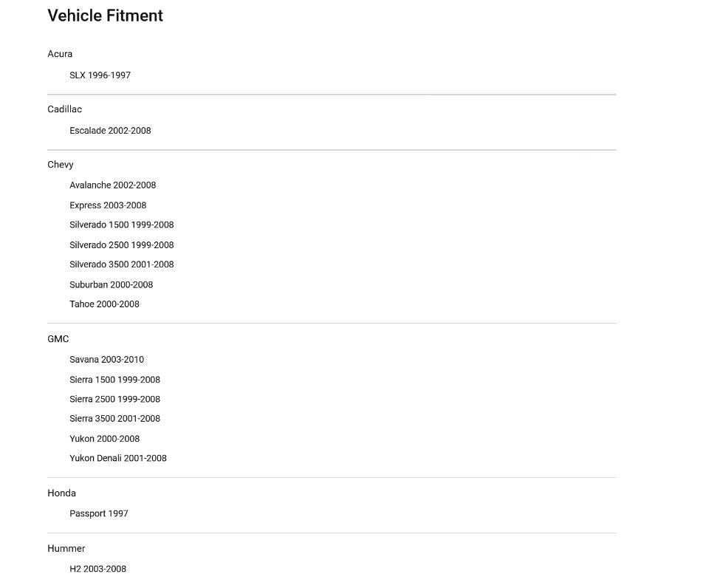This screenshot has width=717, height=588.
Task: Click Savana 2003-2010 entry
Action: 106,360
